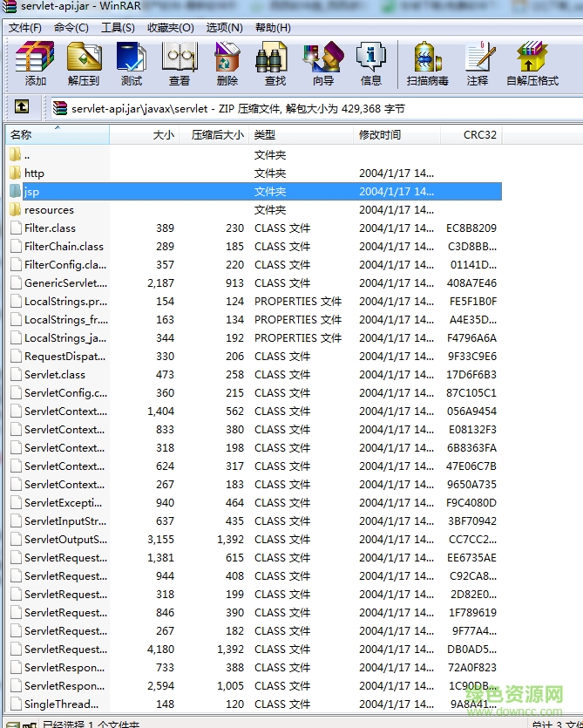This screenshot has height=728, width=583.
Task: Click CRC32 value F9C4080D
Action: [471, 503]
